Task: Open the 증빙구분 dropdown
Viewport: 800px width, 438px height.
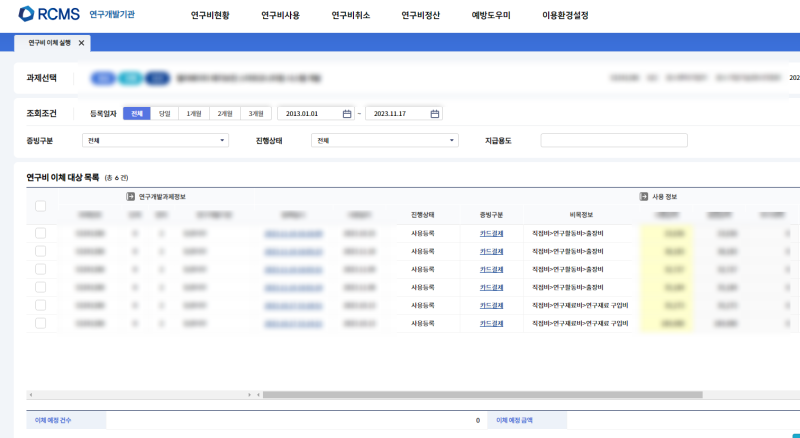Action: [155, 140]
